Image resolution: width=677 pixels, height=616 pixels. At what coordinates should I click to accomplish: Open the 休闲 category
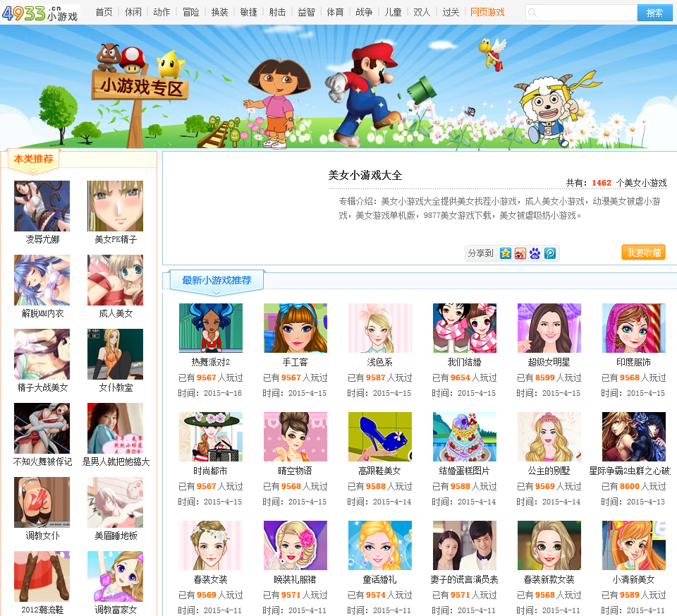click(x=133, y=13)
